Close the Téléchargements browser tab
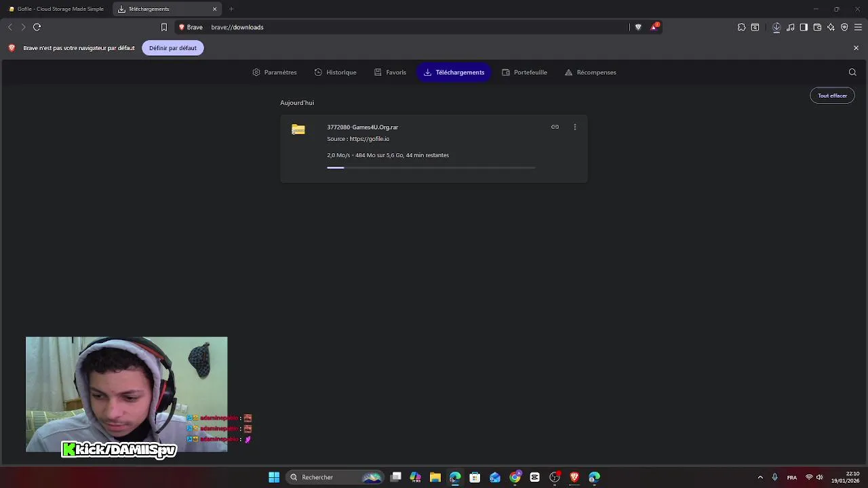This screenshot has width=868, height=488. (215, 9)
